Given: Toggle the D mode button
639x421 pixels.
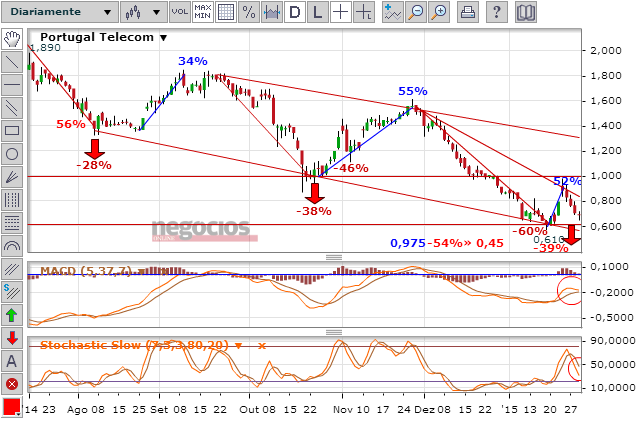Looking at the screenshot, I should (x=295, y=12).
